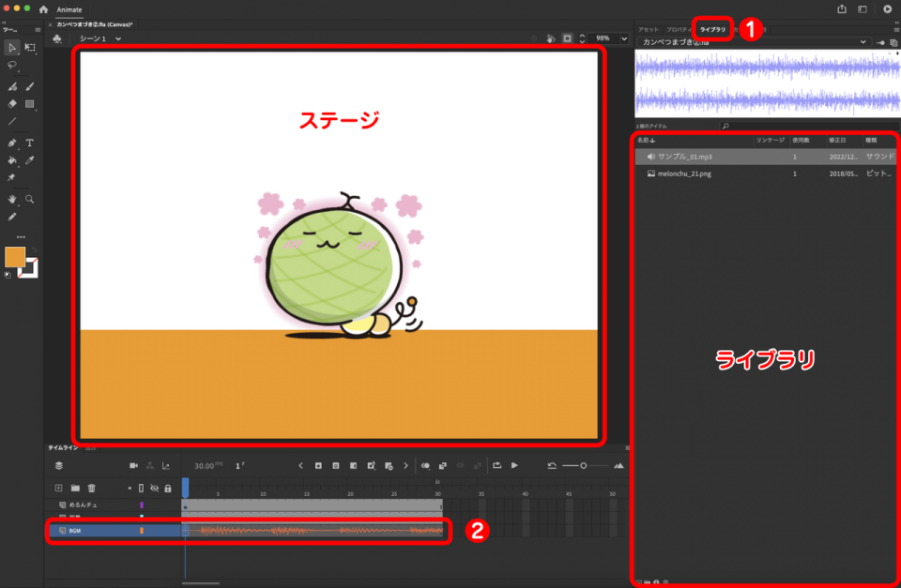Click the library search field

pos(809,126)
